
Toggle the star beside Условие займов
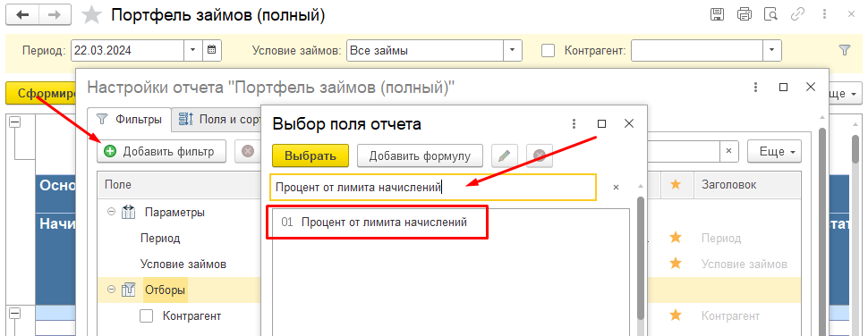[x=675, y=264]
